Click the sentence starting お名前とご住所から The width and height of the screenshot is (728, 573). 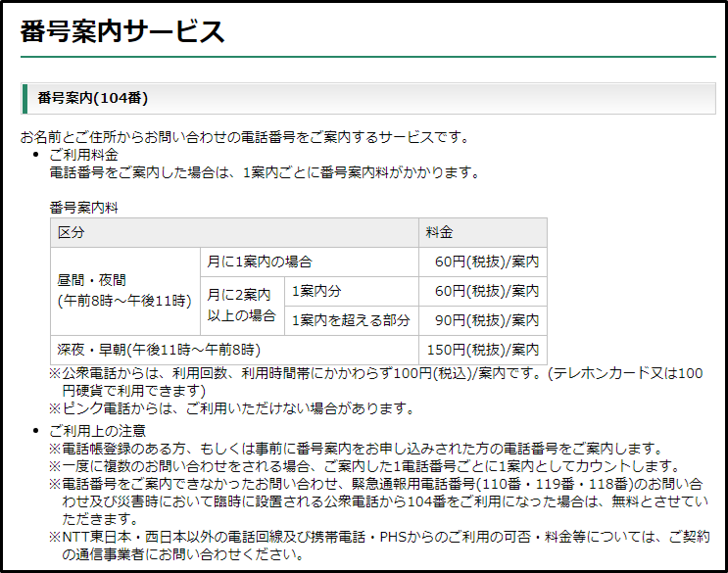[246, 137]
